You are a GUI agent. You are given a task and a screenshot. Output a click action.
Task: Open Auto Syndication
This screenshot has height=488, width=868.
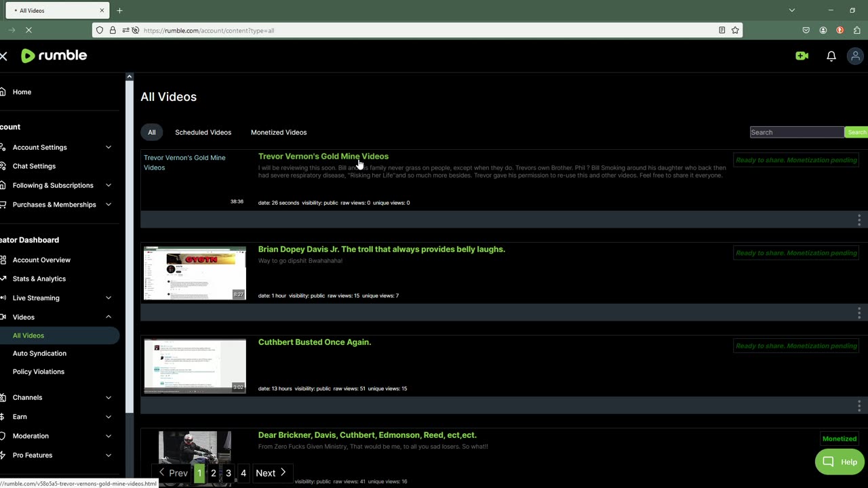click(39, 353)
